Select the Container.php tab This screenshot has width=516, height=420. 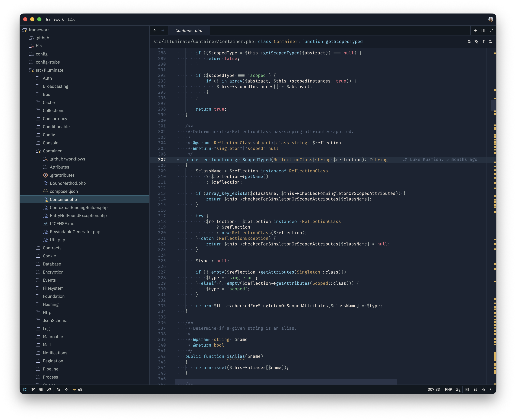pyautogui.click(x=189, y=31)
